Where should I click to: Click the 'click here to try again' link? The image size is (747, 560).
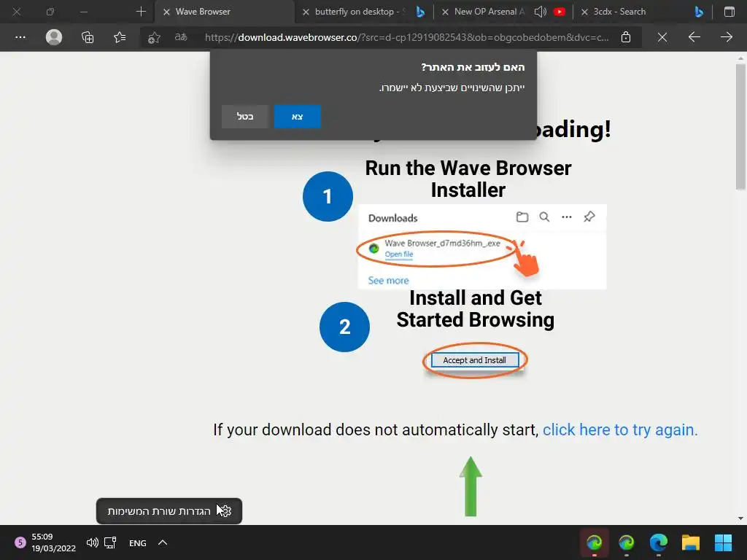620,429
